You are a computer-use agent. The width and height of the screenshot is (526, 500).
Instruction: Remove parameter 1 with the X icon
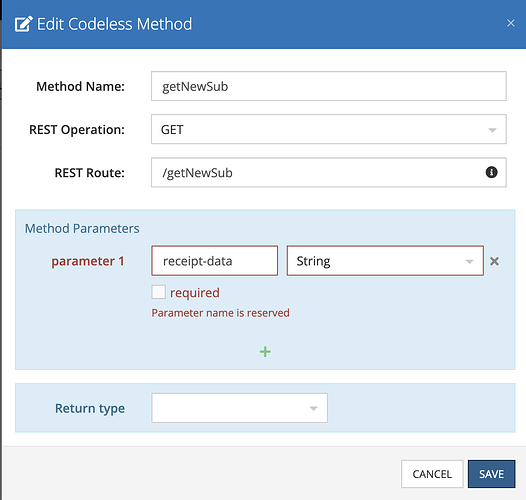494,261
